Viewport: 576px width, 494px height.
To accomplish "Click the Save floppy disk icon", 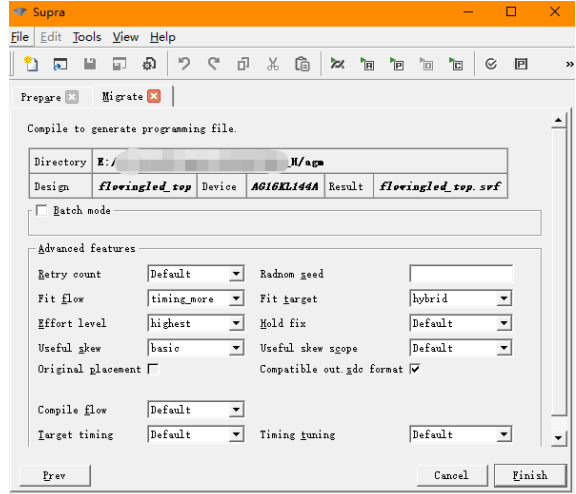I will point(90,64).
